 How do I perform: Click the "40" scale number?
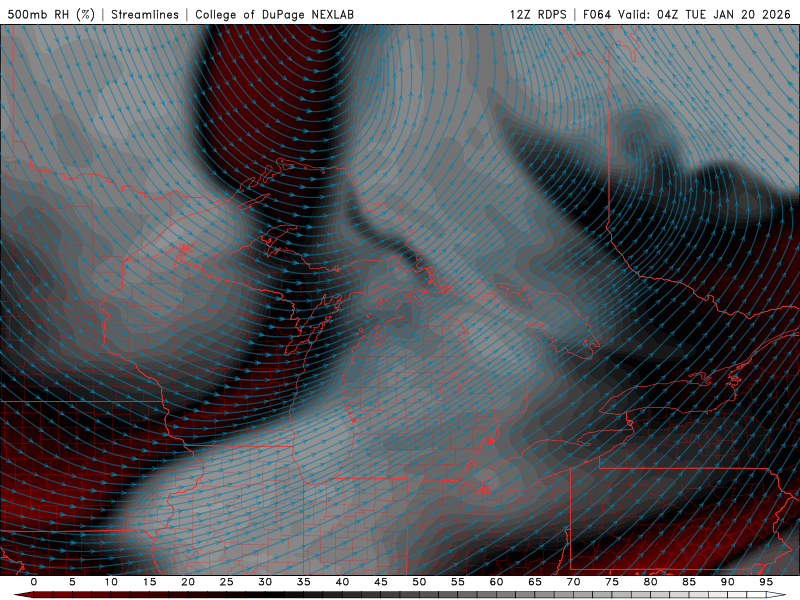click(342, 582)
